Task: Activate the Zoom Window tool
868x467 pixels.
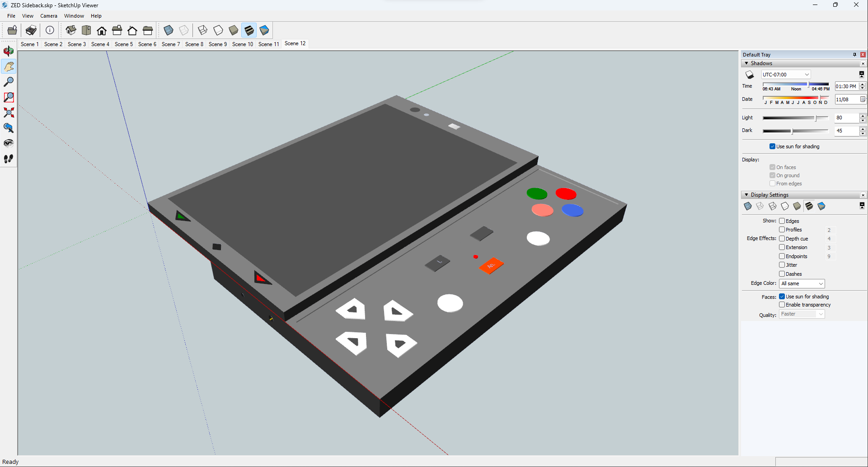Action: point(9,97)
